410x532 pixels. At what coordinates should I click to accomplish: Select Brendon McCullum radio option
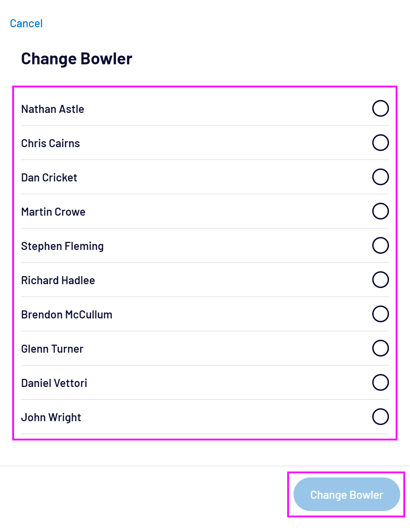pos(380,314)
